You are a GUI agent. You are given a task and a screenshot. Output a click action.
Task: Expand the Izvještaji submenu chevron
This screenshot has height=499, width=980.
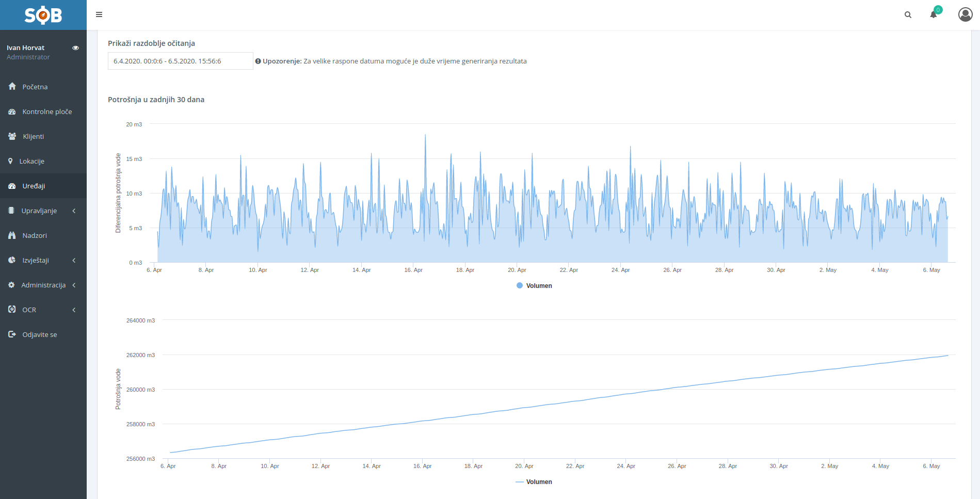click(x=74, y=261)
